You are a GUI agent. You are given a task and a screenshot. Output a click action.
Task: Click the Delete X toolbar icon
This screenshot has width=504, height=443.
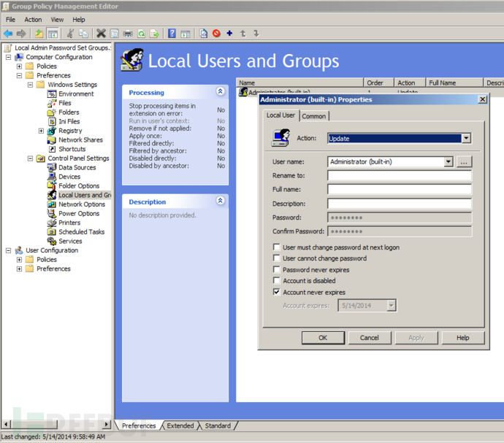coord(101,34)
